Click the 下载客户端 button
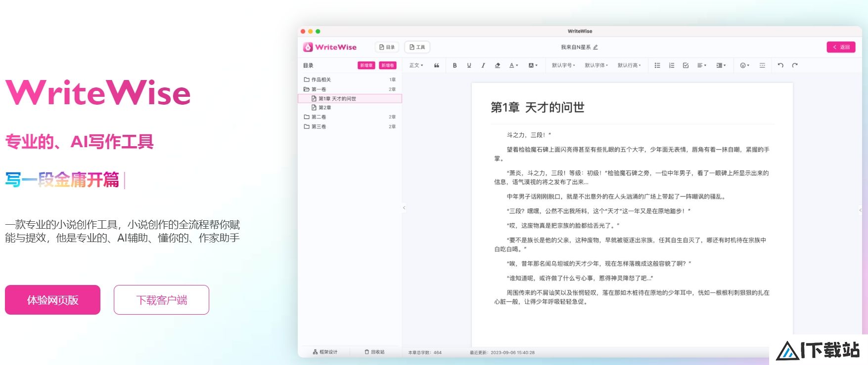This screenshot has width=868, height=365. pos(161,300)
